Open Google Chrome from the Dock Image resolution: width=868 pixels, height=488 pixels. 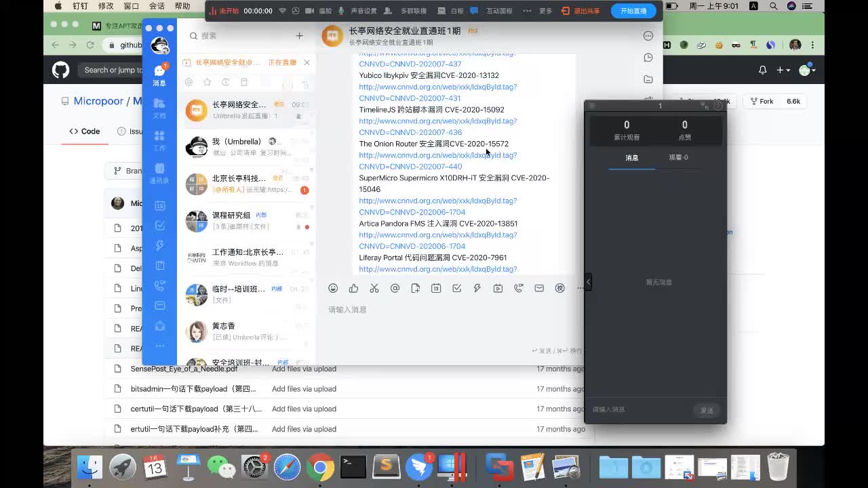[x=320, y=467]
